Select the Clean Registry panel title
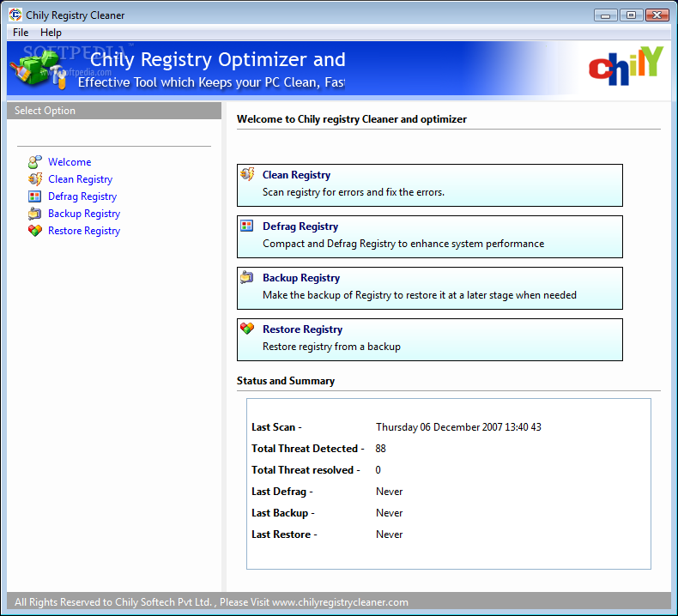678x616 pixels. pos(297,175)
